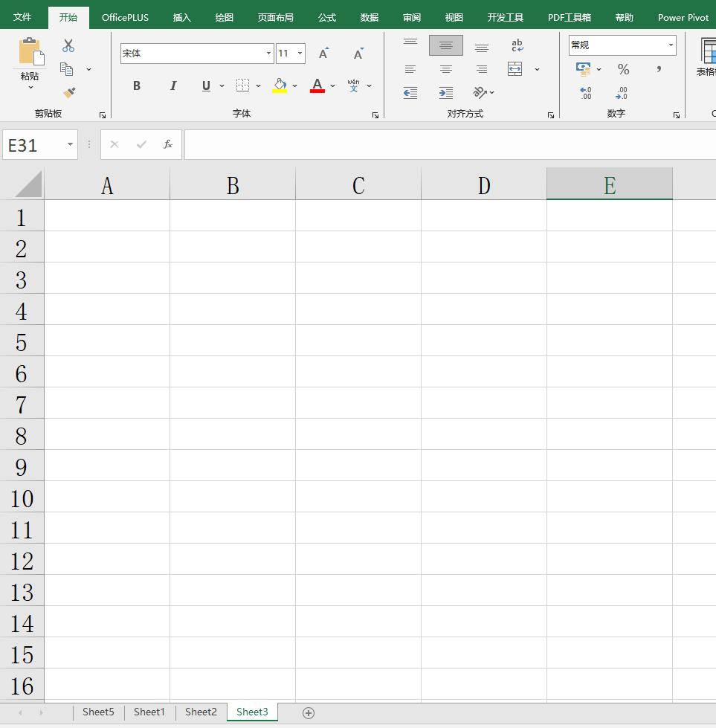
Task: Open the 文件 menu
Action: tap(22, 17)
